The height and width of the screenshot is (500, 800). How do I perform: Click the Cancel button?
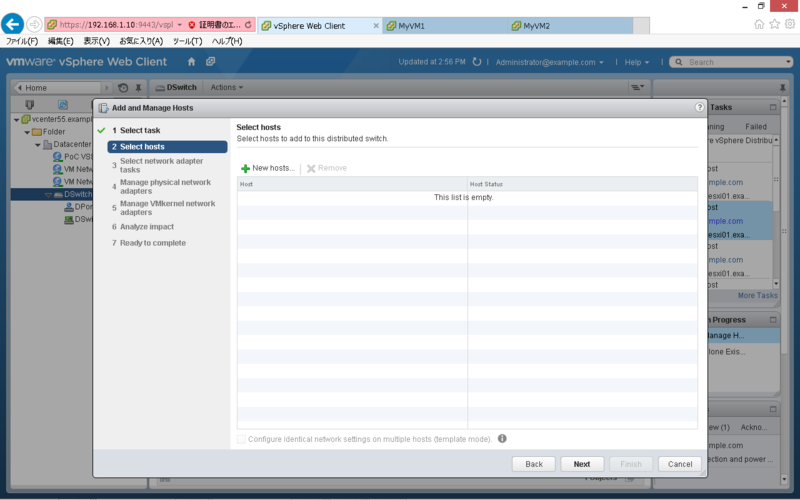tap(680, 464)
